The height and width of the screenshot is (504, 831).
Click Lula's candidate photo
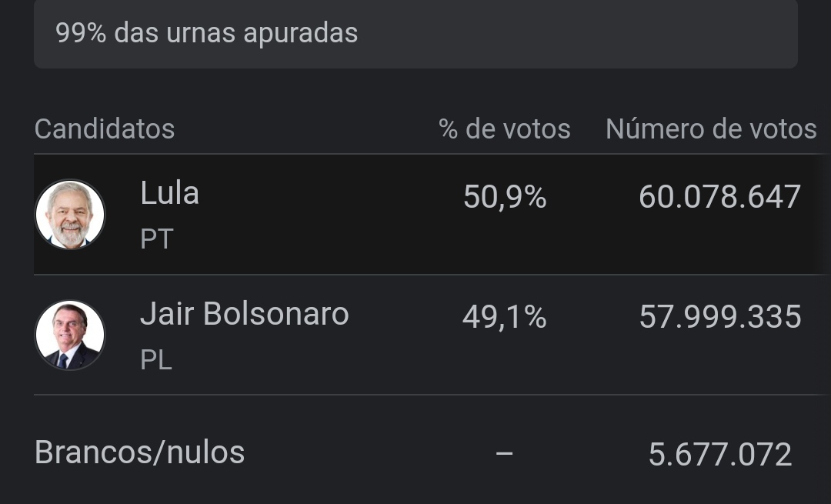click(x=70, y=215)
